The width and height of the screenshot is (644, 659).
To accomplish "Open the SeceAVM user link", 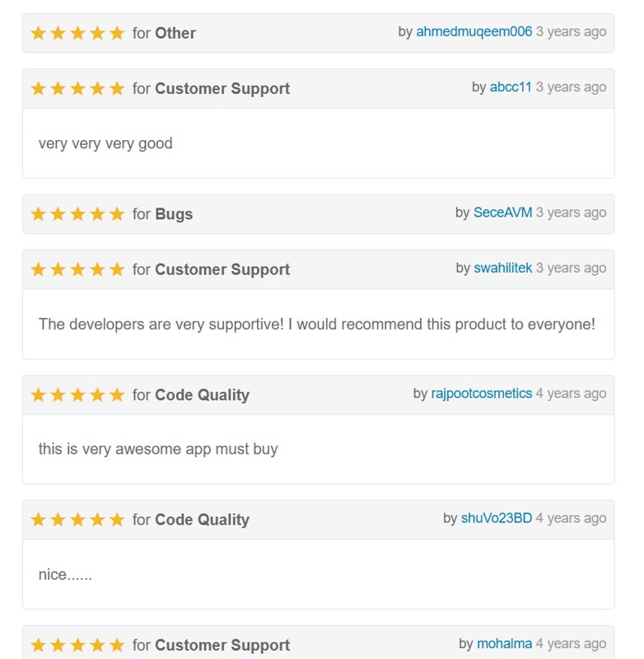I will 502,213.
